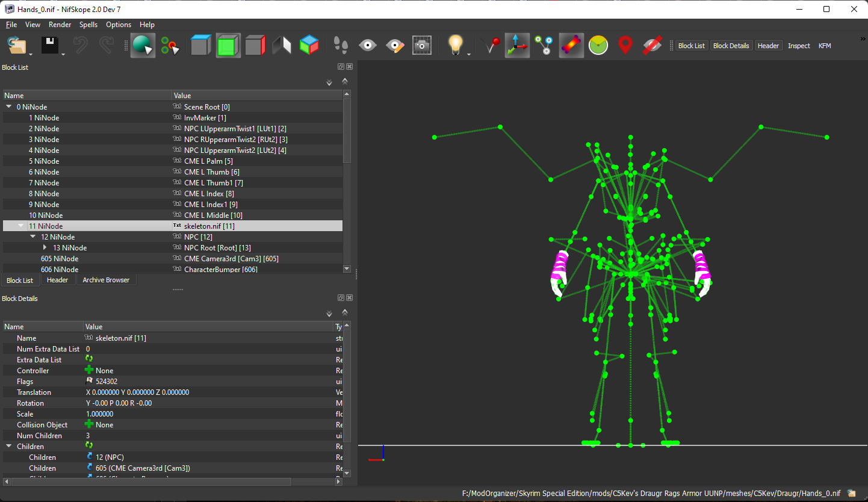Click the Flags value 524302
This screenshot has width=868, height=502.
tap(107, 382)
